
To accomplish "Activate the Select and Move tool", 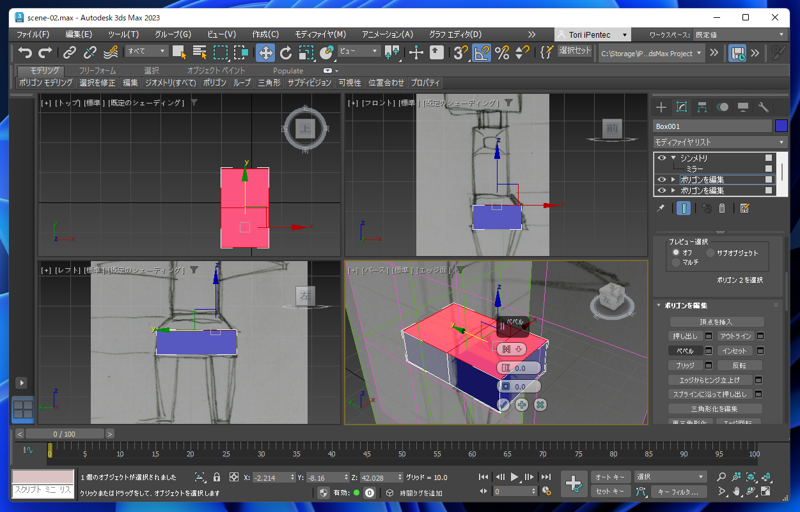I will 265,52.
